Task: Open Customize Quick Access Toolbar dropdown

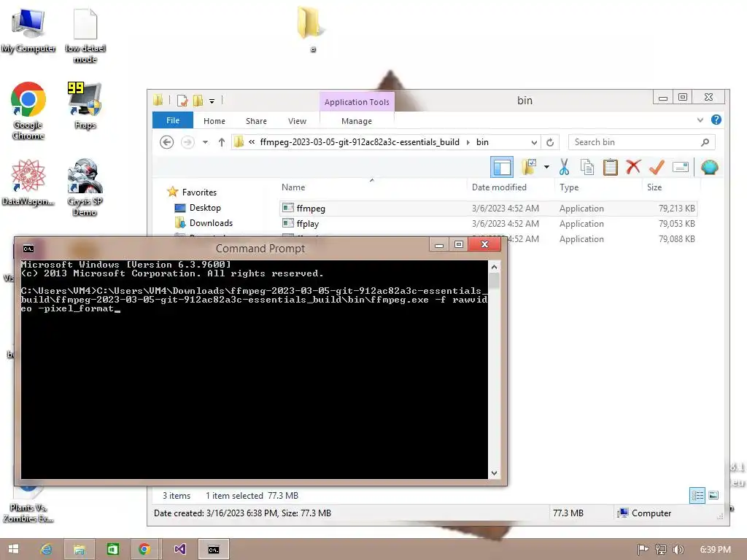Action: [212, 101]
